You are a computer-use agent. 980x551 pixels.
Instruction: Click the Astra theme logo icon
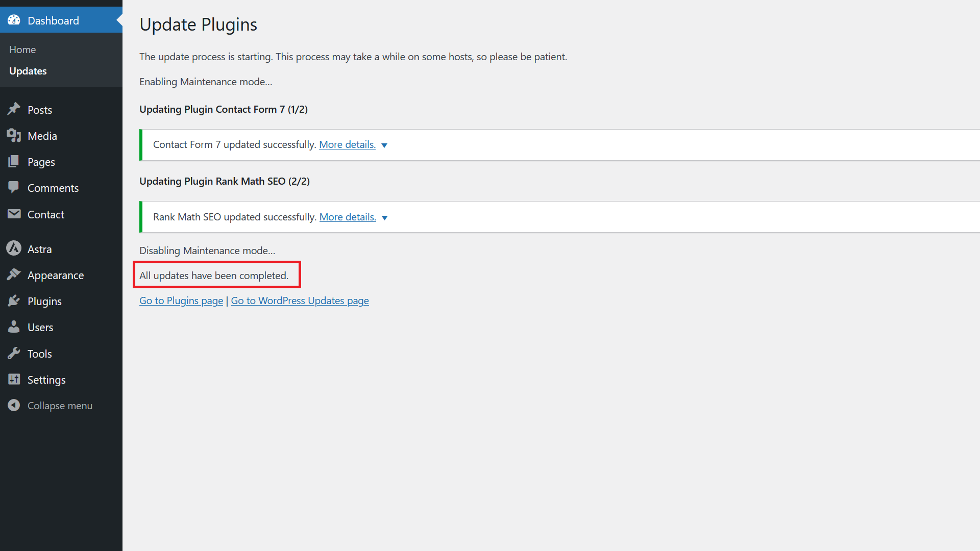pyautogui.click(x=14, y=248)
